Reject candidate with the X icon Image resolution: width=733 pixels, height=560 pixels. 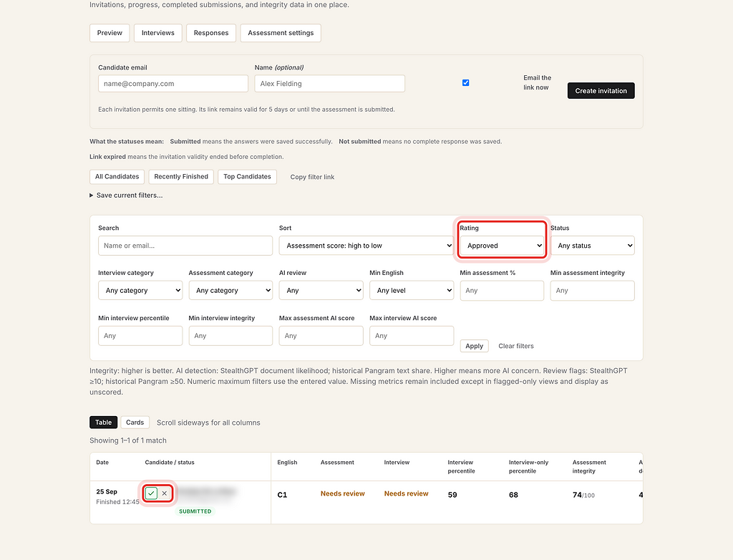click(x=165, y=493)
